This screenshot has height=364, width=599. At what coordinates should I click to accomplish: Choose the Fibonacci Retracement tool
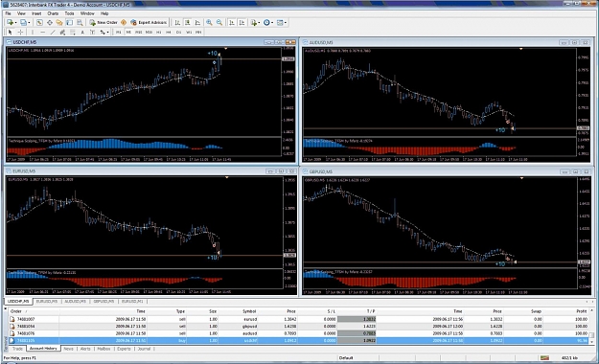[x=73, y=32]
